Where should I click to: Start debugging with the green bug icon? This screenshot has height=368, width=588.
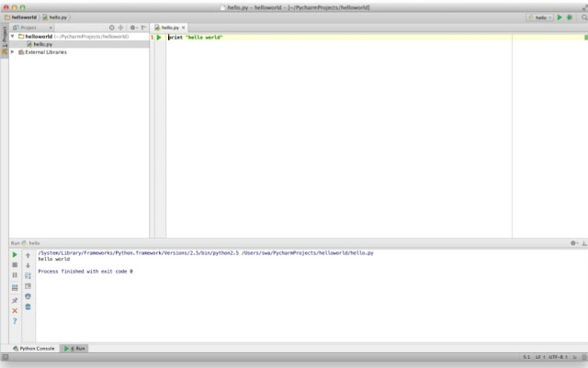tap(570, 17)
